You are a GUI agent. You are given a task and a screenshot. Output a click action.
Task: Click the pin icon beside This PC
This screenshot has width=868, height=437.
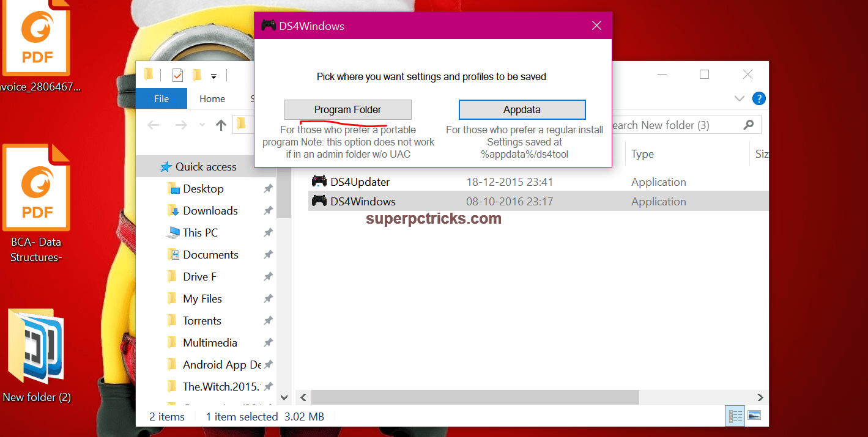268,233
